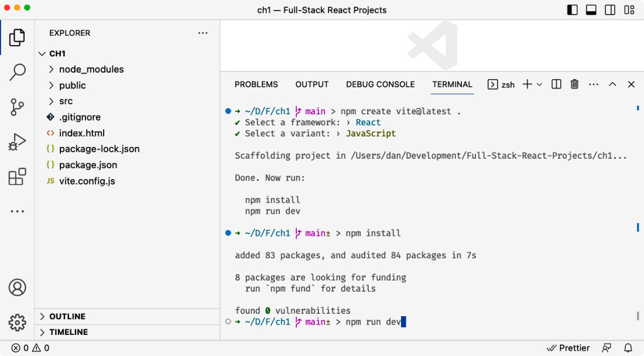Click the 'Scaffolding project in' terminal line
The width and height of the screenshot is (644, 356).
click(431, 156)
